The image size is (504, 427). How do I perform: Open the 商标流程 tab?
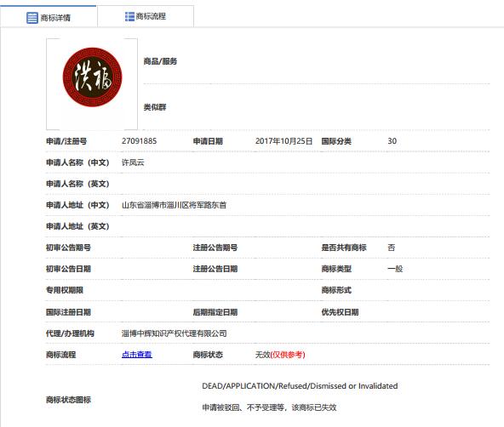(146, 16)
